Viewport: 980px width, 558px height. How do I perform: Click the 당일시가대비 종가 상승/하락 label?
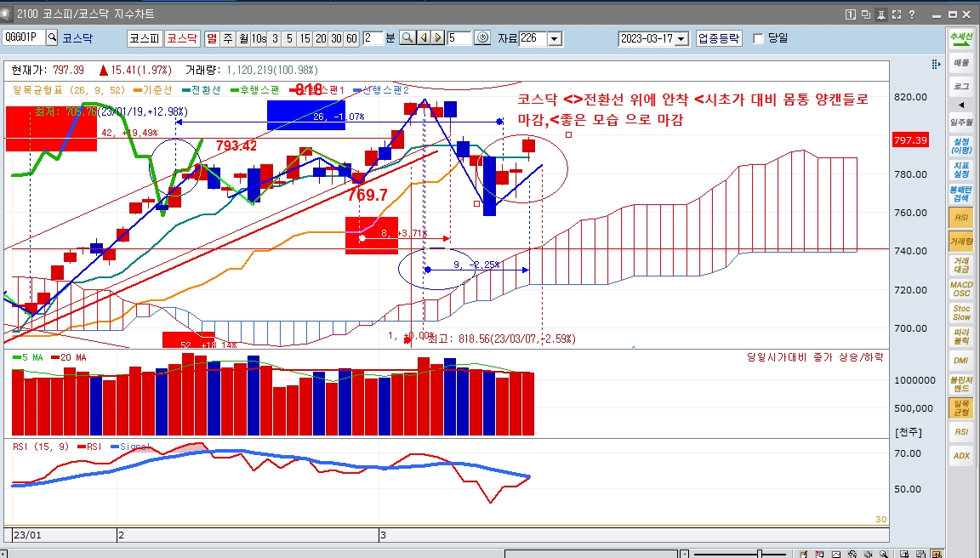[815, 357]
